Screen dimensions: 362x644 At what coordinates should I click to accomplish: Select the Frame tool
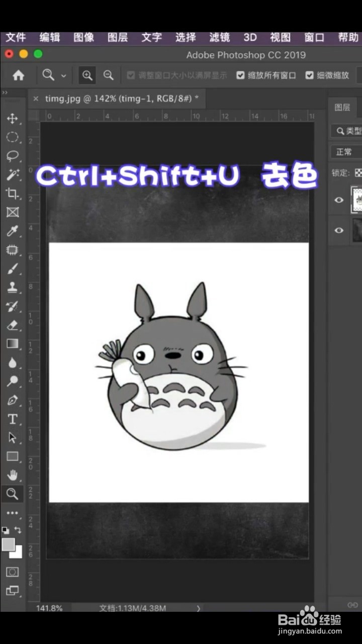coord(12,212)
